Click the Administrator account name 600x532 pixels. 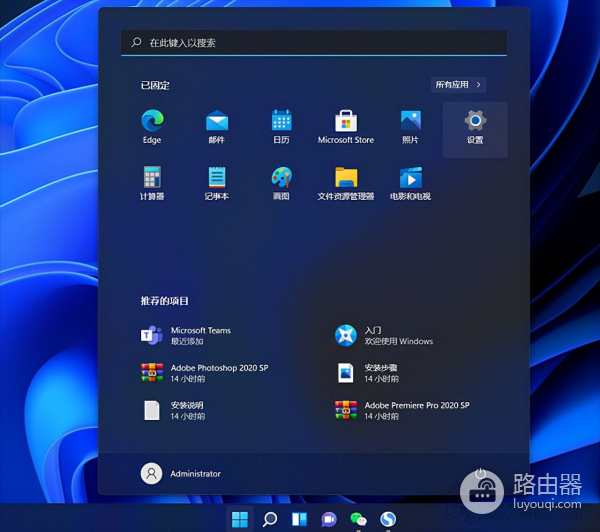click(x=196, y=474)
